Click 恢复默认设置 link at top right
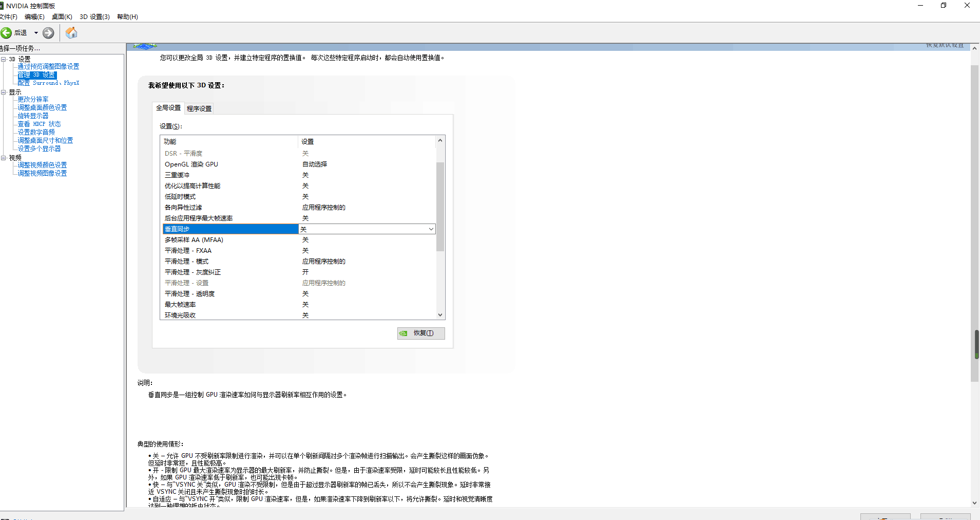 pos(945,46)
